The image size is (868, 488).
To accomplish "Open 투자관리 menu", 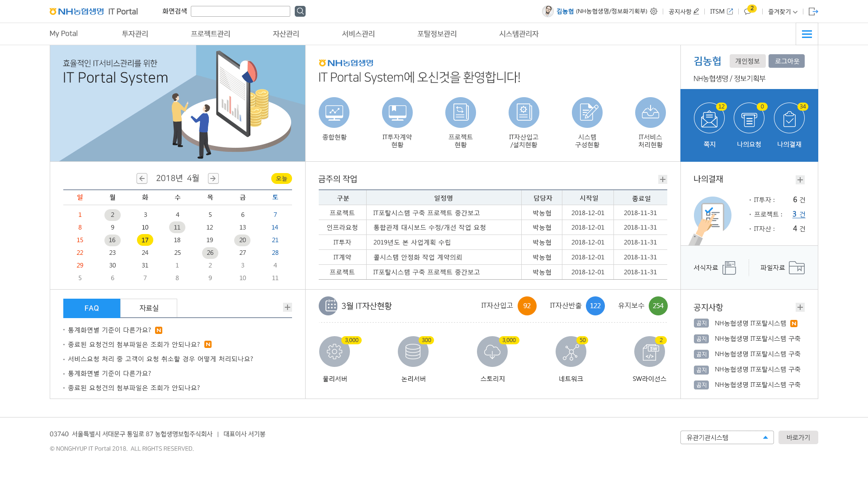I will [135, 34].
